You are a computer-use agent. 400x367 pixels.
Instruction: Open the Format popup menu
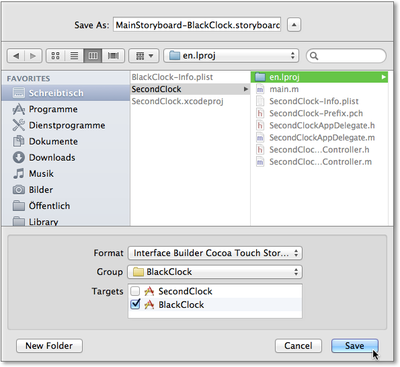pyautogui.click(x=215, y=253)
